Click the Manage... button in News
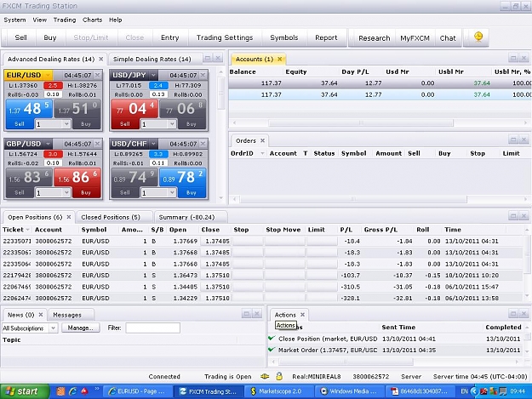The height and width of the screenshot is (399, 532). (x=80, y=328)
